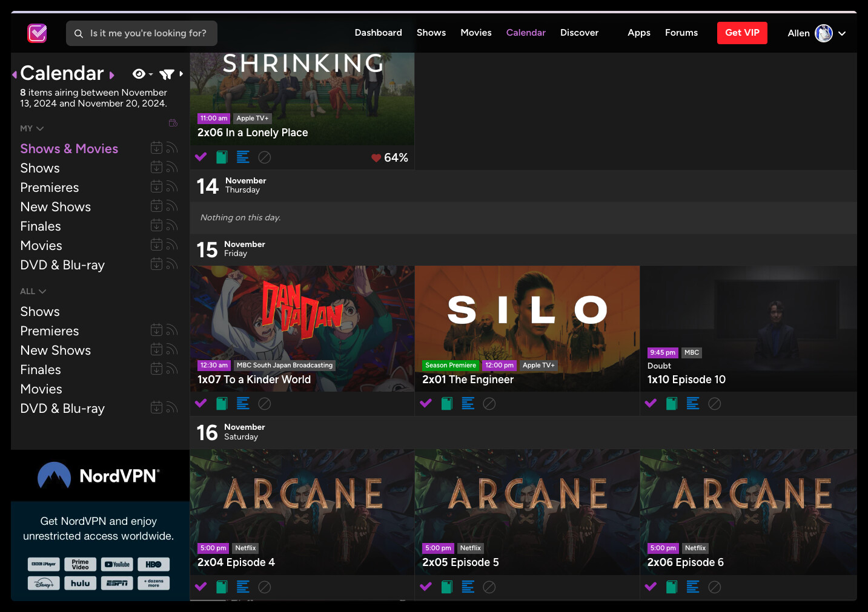This screenshot has height=612, width=868.
Task: Hide Arcane 2x04 Episode 4 with ban icon
Action: tap(265, 587)
